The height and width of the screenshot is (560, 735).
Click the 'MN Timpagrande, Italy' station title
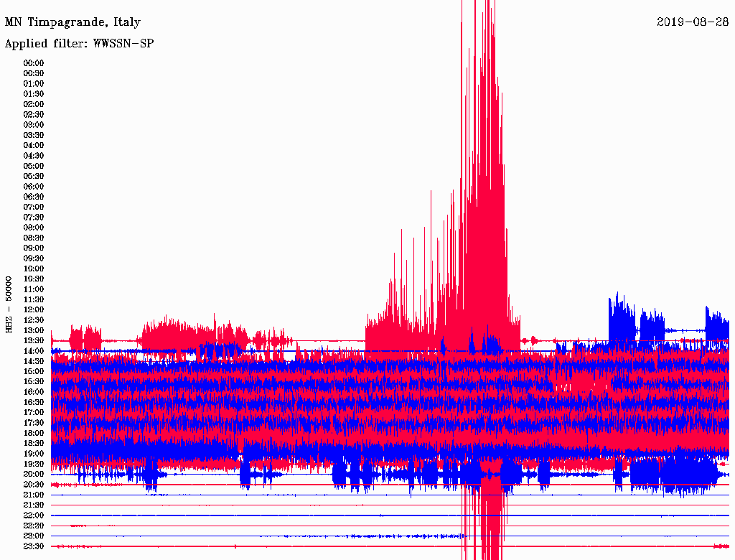click(72, 22)
